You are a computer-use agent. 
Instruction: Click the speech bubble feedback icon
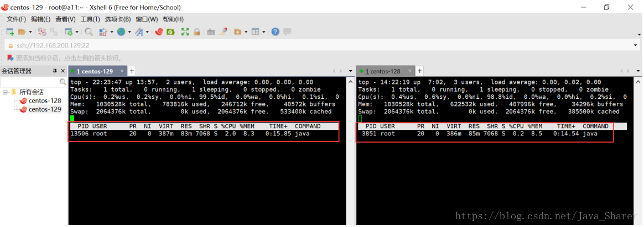(287, 31)
